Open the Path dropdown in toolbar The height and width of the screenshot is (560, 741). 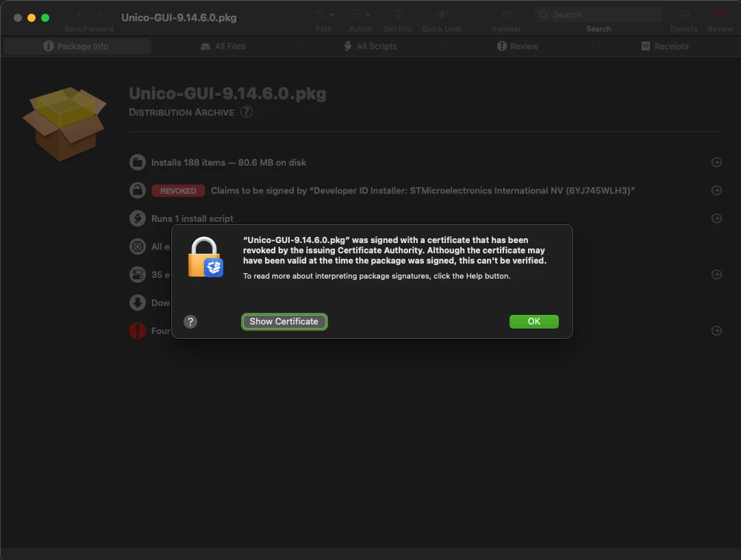click(x=325, y=14)
